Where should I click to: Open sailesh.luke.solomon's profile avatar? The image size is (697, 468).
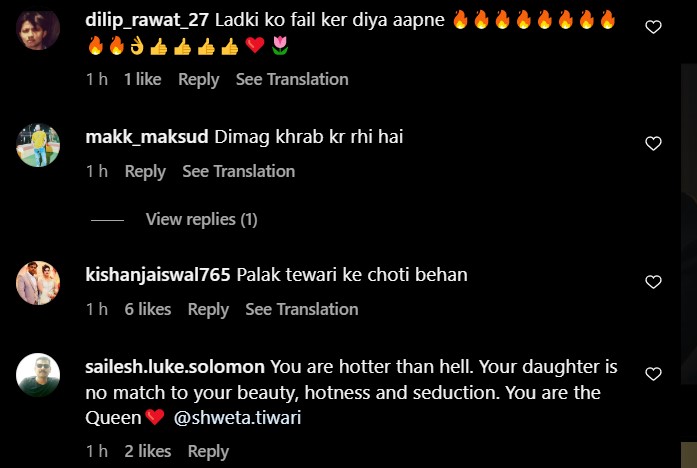point(38,375)
